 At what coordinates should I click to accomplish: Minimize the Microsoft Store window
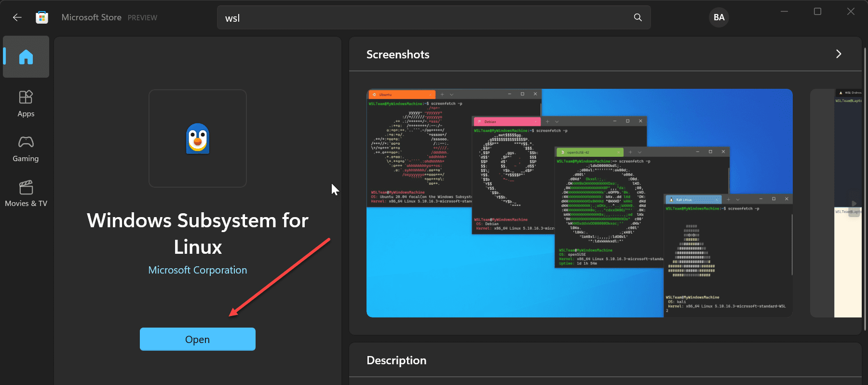click(x=785, y=12)
